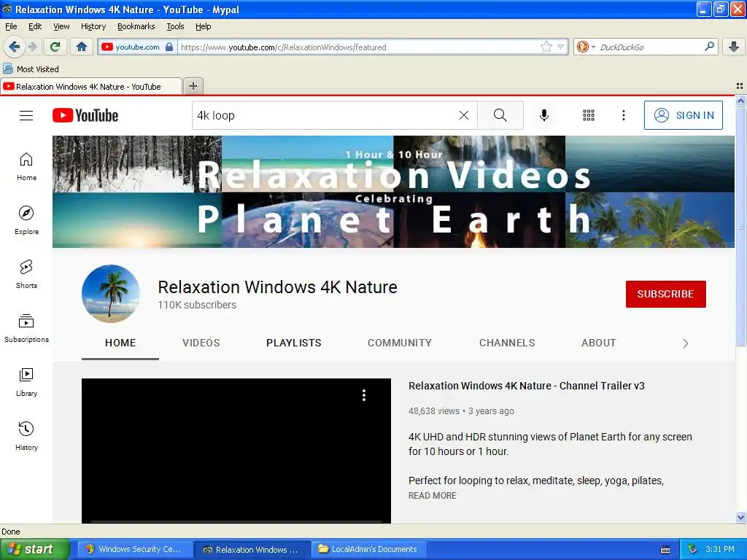Open the address bar history dropdown arrow

561,47
